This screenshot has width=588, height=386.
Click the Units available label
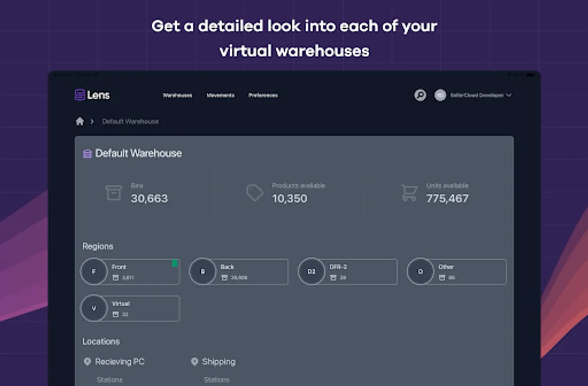pos(447,185)
